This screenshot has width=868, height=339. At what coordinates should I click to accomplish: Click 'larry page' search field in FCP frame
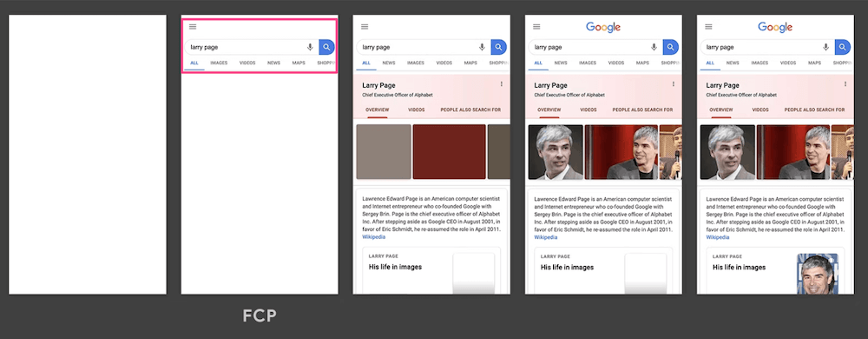tap(252, 47)
